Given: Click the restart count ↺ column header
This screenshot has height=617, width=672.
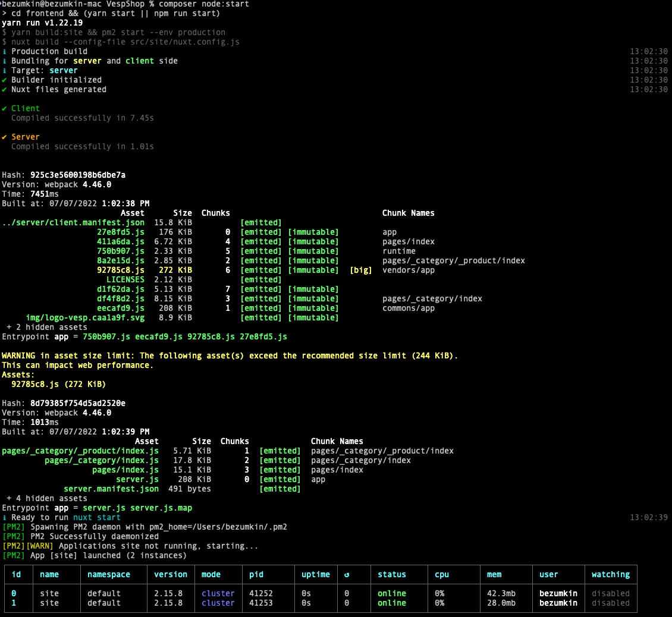Looking at the screenshot, I should [347, 575].
